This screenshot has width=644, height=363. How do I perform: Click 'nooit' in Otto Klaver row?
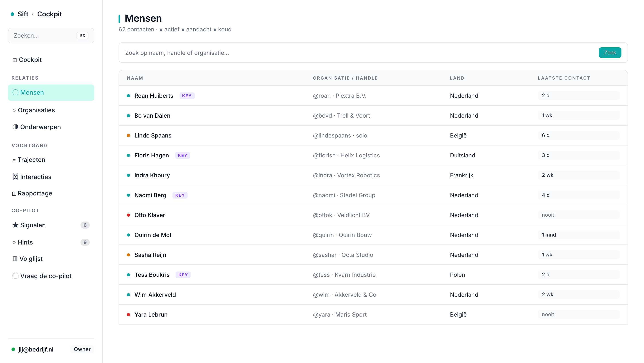579,215
